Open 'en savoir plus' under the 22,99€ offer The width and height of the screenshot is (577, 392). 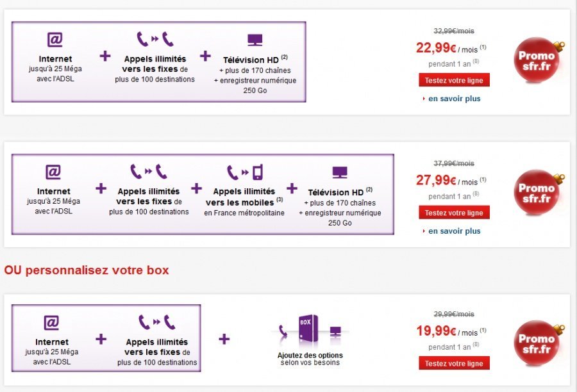(x=455, y=99)
